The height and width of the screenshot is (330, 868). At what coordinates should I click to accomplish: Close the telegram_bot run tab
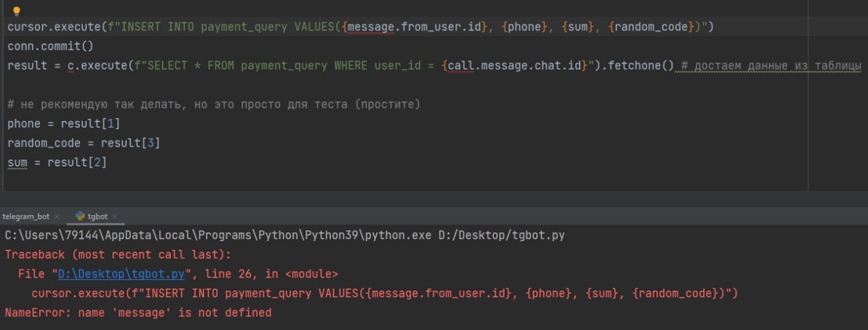(57, 217)
